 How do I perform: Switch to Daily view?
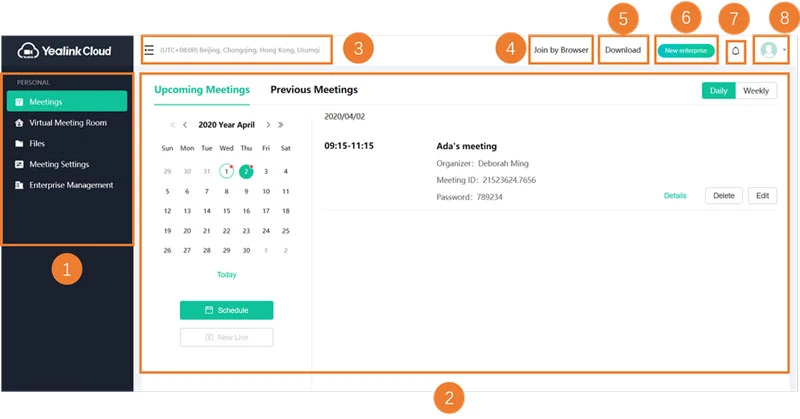point(718,91)
